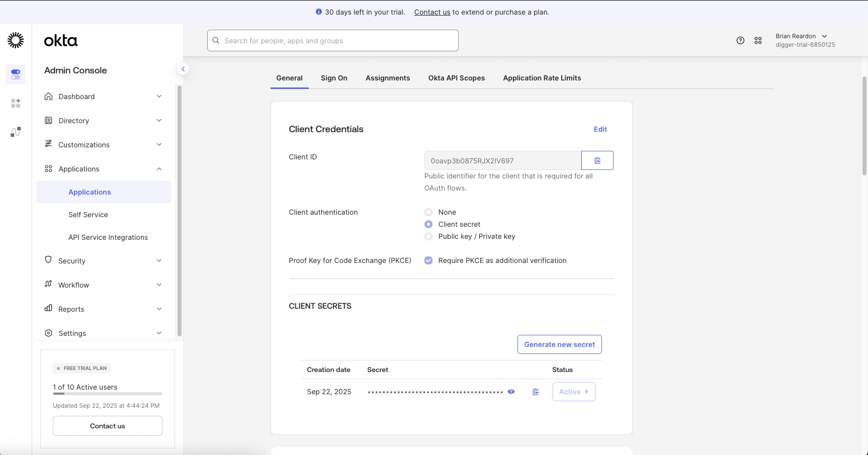The height and width of the screenshot is (455, 868).
Task: Switch to the Okta API Scopes tab
Action: point(456,78)
